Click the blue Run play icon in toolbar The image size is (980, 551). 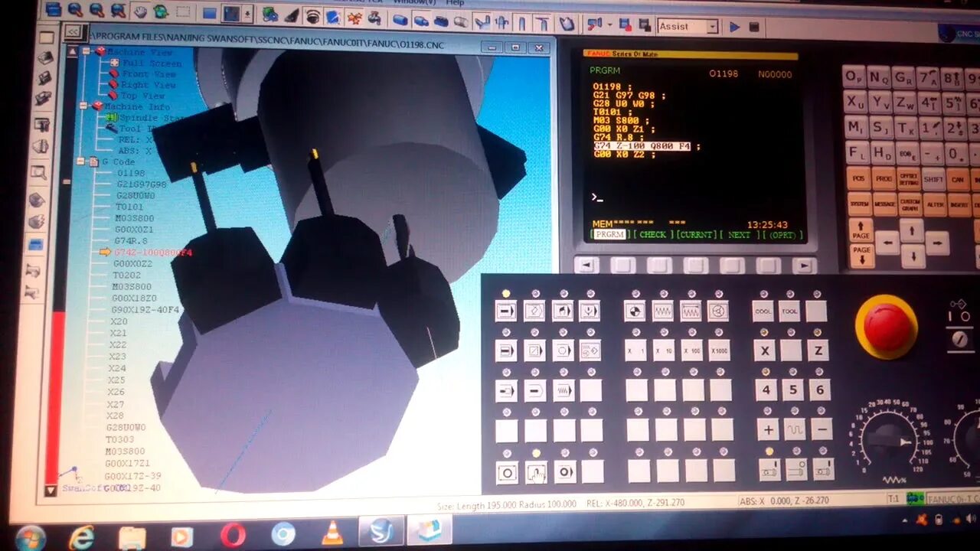click(x=735, y=26)
